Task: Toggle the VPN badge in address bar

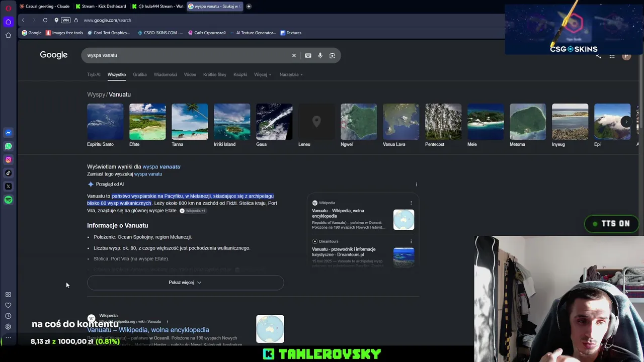Action: pos(65,20)
